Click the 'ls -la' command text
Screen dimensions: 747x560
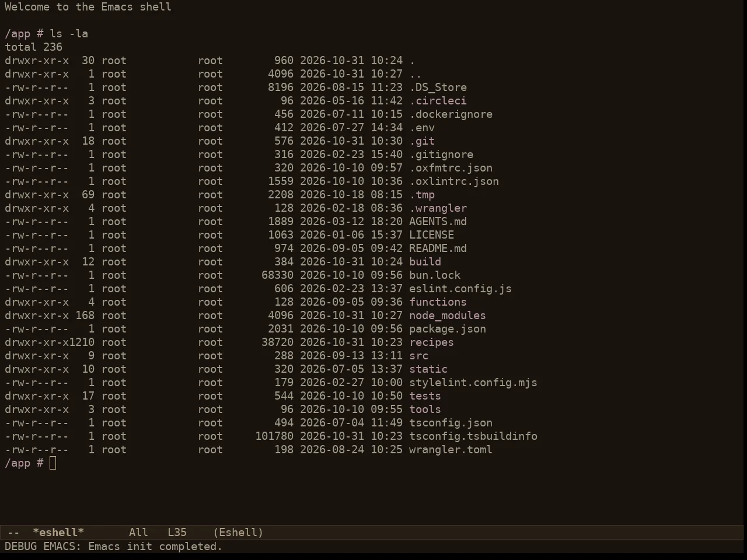[x=69, y=34]
